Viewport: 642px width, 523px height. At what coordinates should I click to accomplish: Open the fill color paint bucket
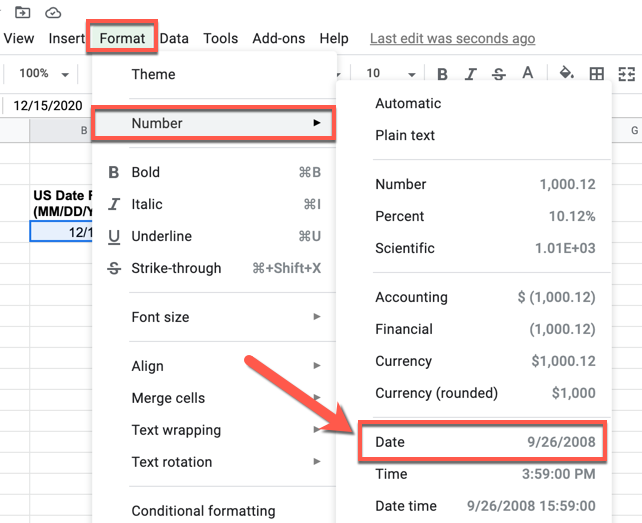pyautogui.click(x=567, y=73)
